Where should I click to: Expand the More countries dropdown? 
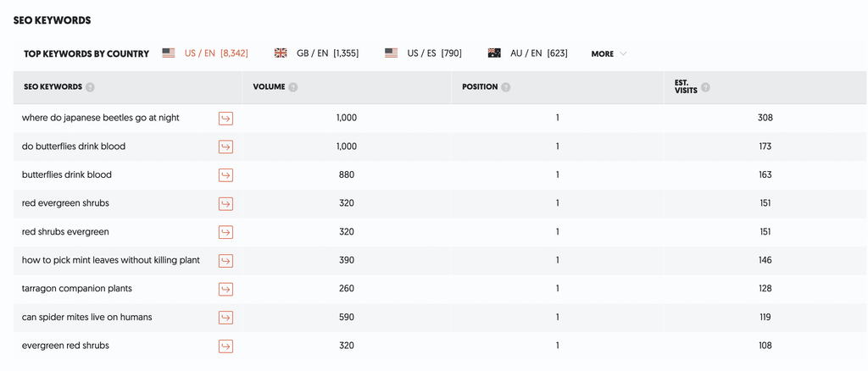coord(609,53)
